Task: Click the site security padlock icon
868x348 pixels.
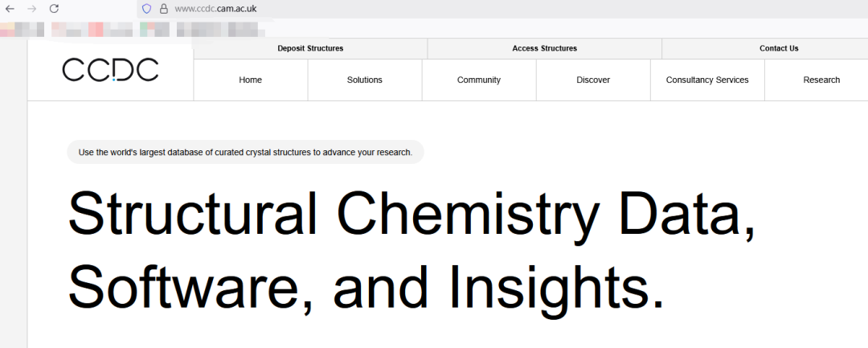Action: [164, 9]
